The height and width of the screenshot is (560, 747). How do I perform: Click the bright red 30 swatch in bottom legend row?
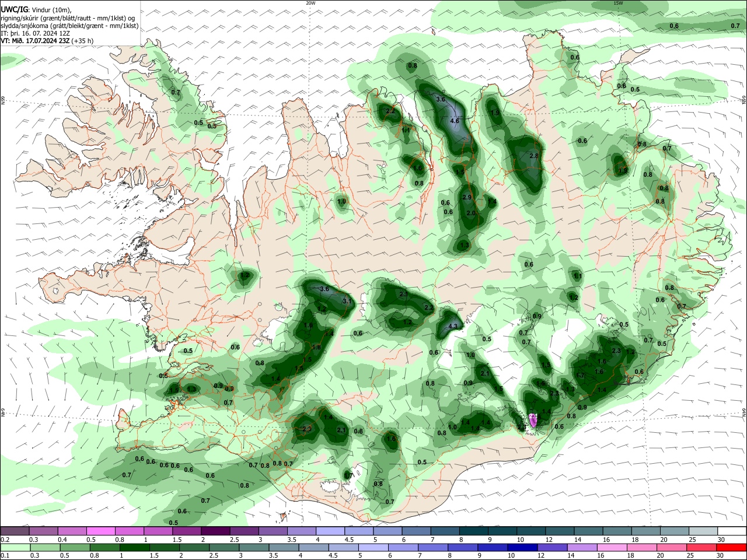pyautogui.click(x=731, y=547)
